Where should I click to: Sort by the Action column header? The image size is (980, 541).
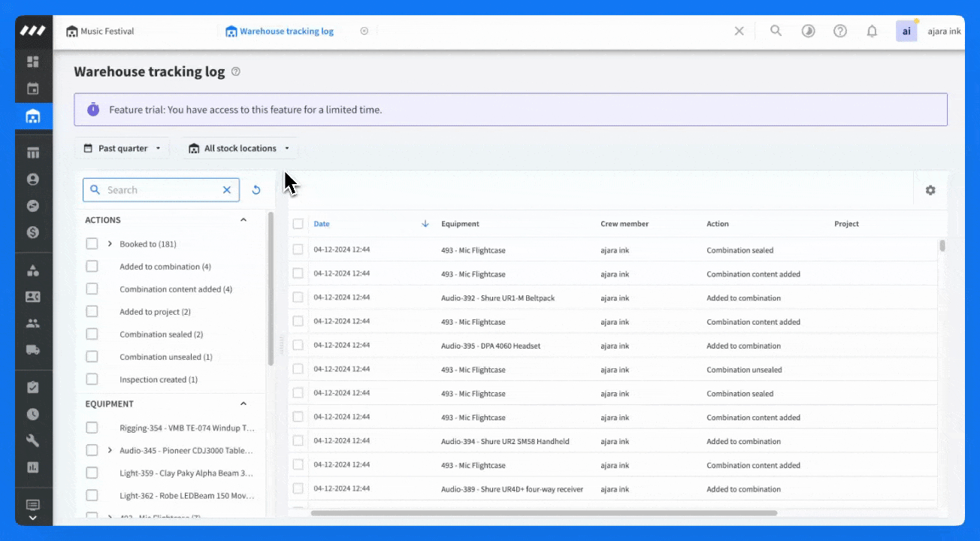point(718,224)
